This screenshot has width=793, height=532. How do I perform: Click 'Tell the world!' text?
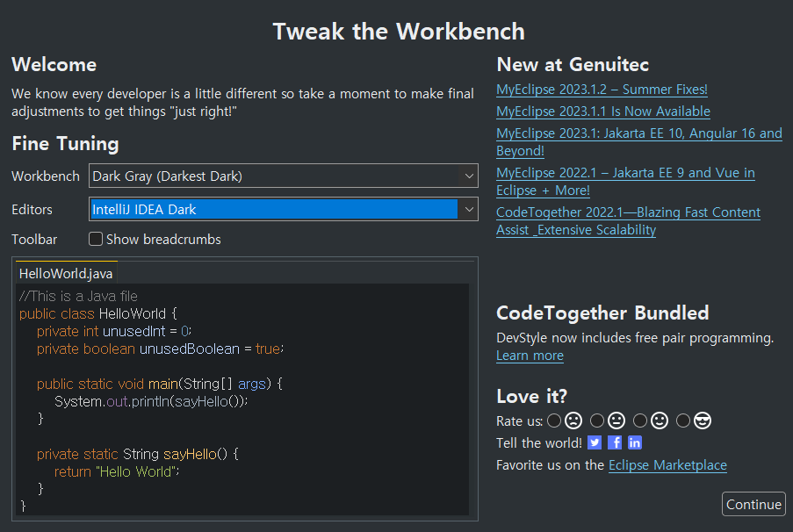click(539, 443)
